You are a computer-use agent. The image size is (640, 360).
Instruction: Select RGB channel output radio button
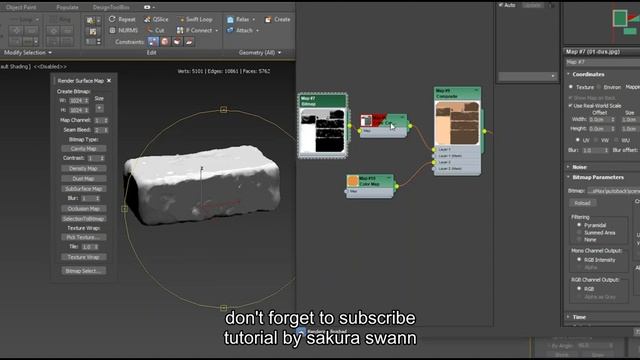pyautogui.click(x=579, y=289)
